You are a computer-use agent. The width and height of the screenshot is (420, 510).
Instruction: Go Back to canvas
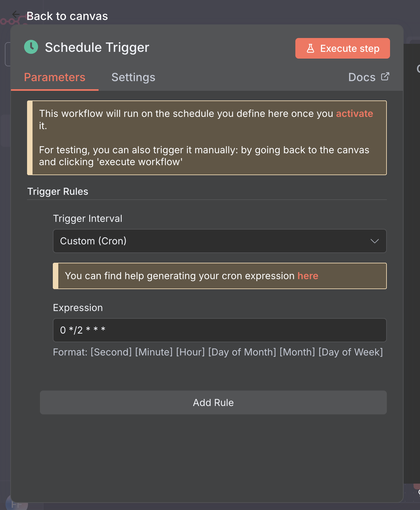(67, 16)
